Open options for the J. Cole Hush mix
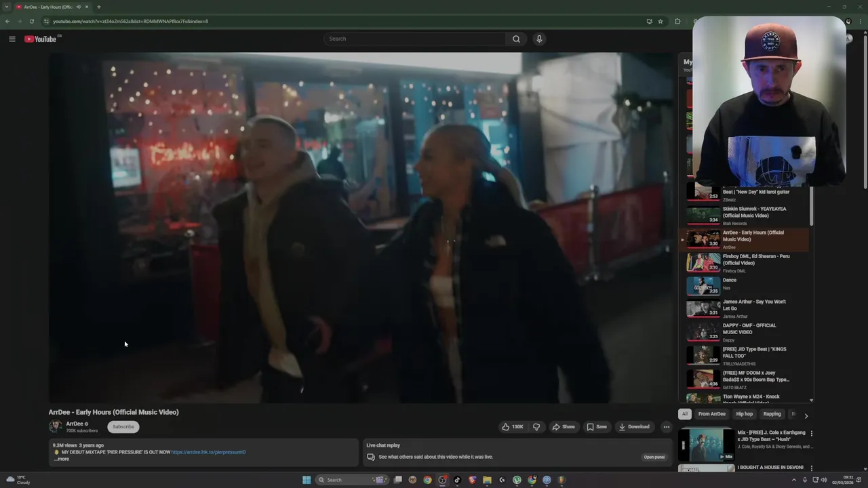This screenshot has height=488, width=868. (x=811, y=433)
